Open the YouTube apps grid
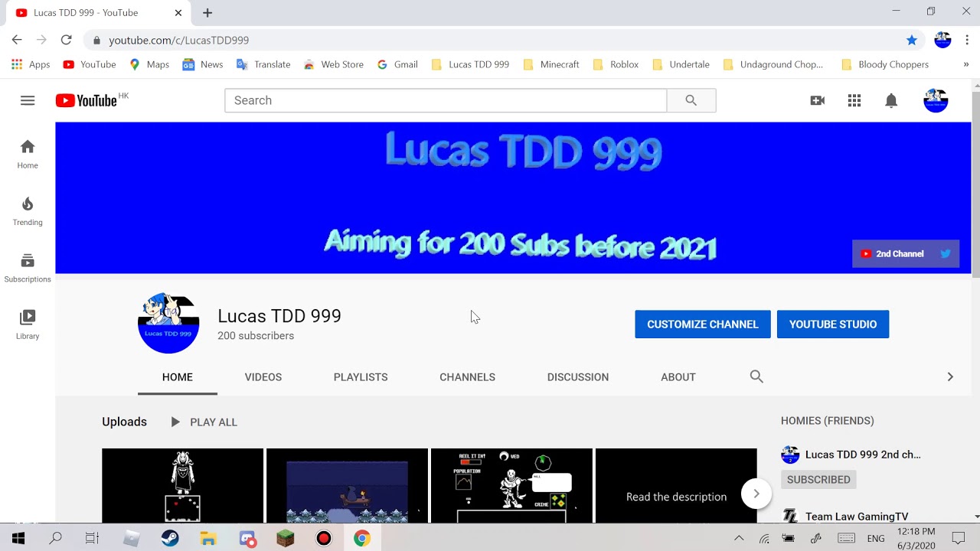The height and width of the screenshot is (551, 980). coord(854,100)
